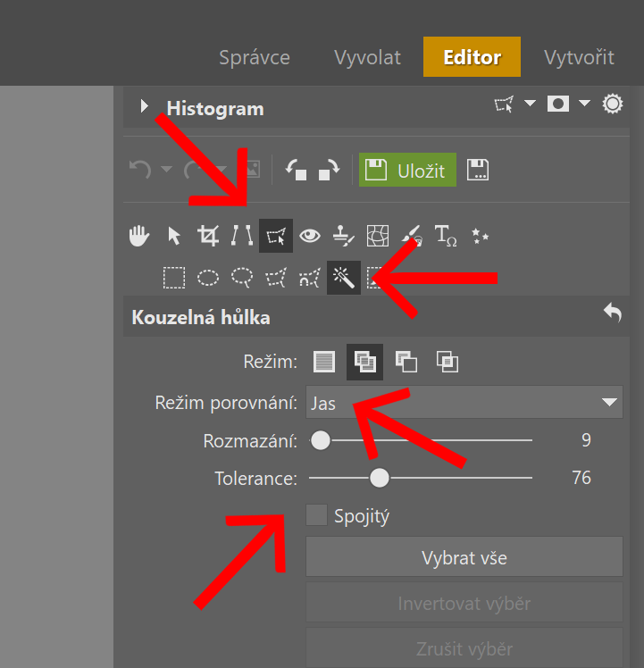Screen dimensions: 644x668
Task: Choose magnetic lasso selection tool
Action: (x=310, y=278)
